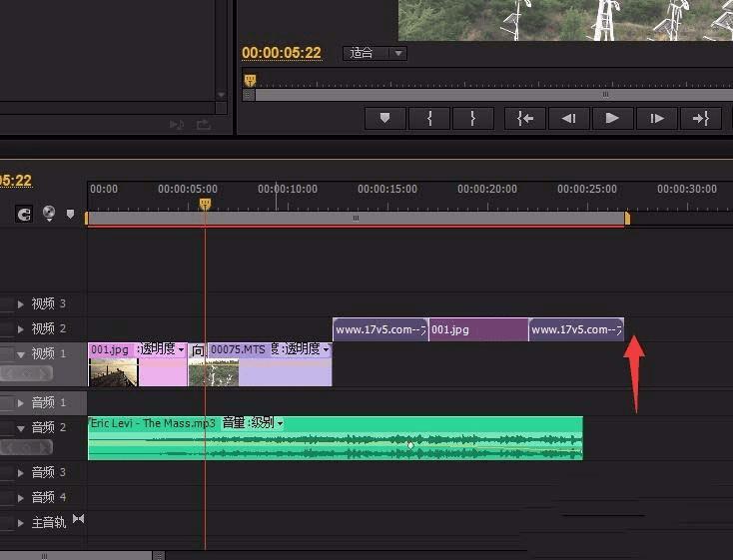Select the 001.jpg clip name on 视频 1
Image resolution: width=733 pixels, height=560 pixels.
[110, 349]
